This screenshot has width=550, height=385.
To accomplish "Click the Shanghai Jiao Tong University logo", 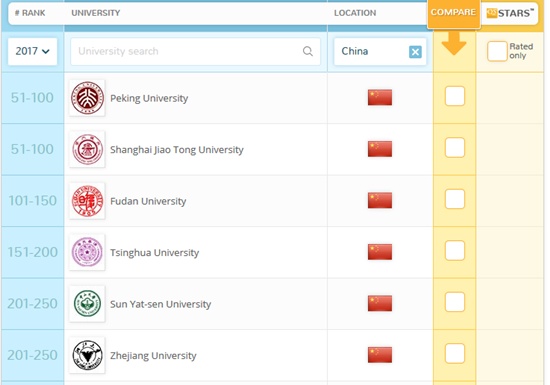I will [x=87, y=149].
